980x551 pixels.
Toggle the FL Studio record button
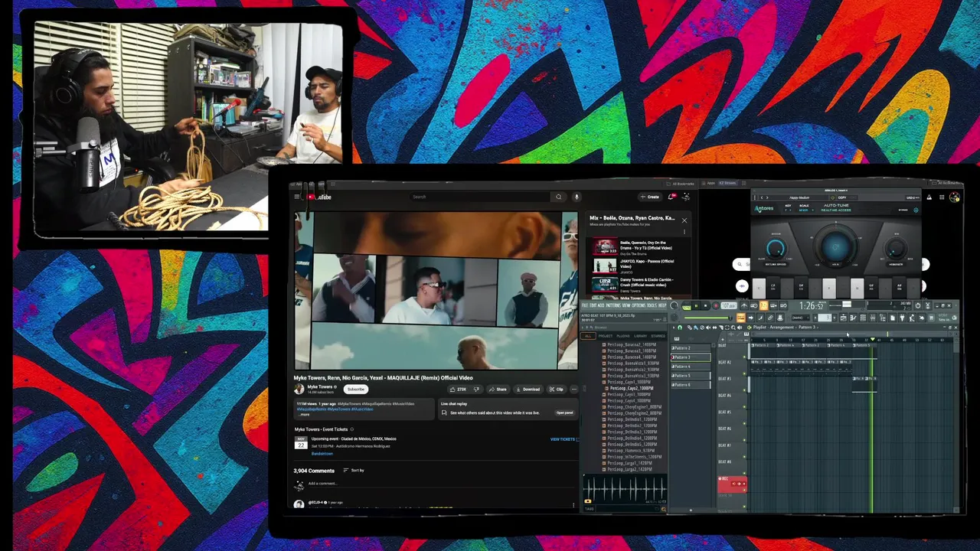tap(716, 305)
